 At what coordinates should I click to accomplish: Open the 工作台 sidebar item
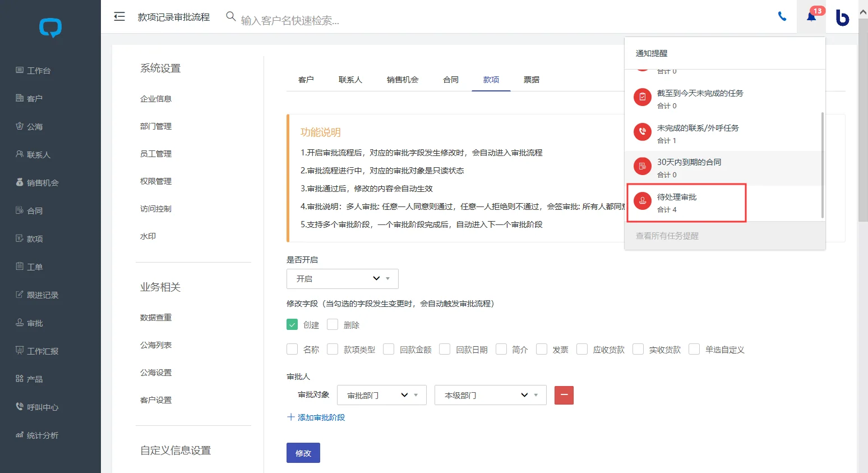[x=34, y=71]
